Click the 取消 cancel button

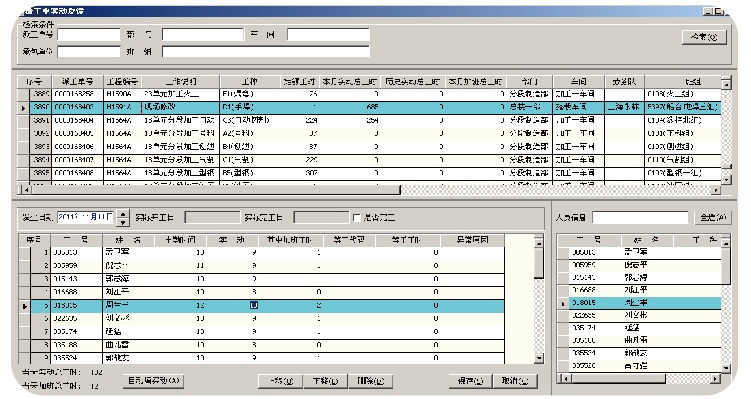[x=515, y=381]
